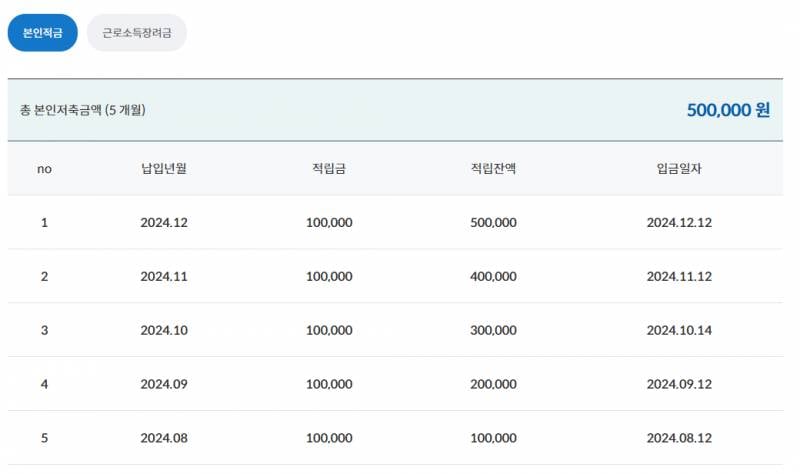Click the total amount 500,000 원
This screenshot has height=474, width=800.
point(728,110)
